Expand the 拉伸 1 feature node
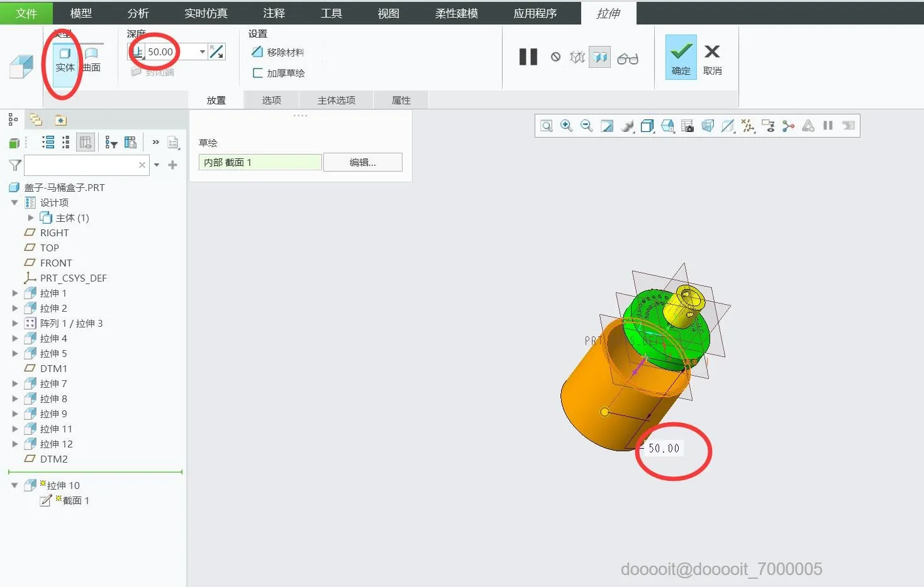 coord(15,293)
